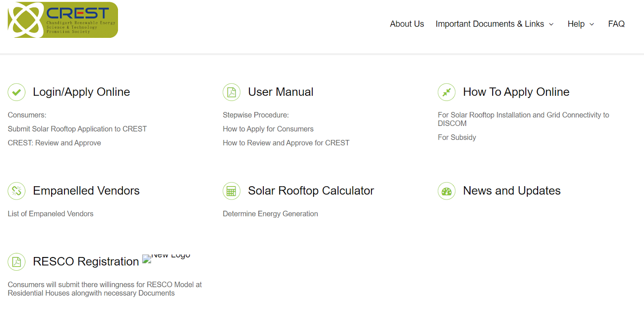Click the Solar Rooftop Calculator heading
This screenshot has width=644, height=329.
coord(311,191)
